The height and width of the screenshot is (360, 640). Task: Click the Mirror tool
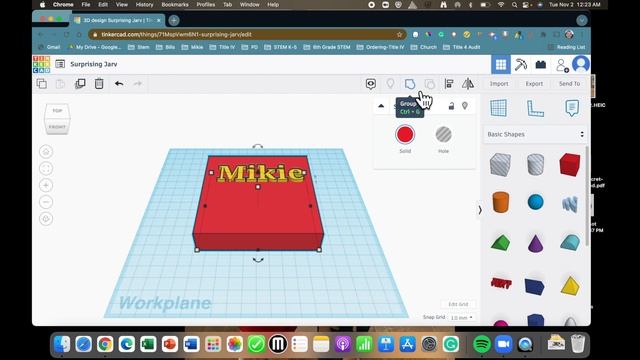click(x=468, y=84)
